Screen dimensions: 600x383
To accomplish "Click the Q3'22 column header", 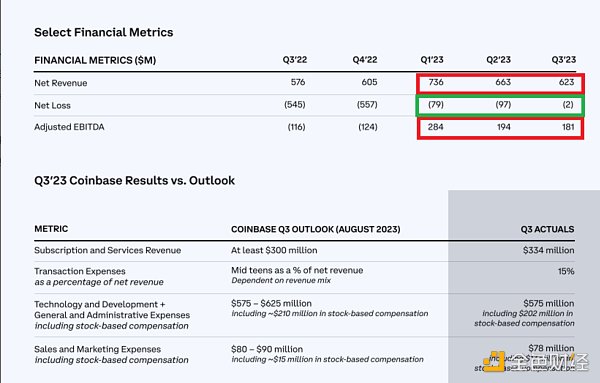I will 295,60.
